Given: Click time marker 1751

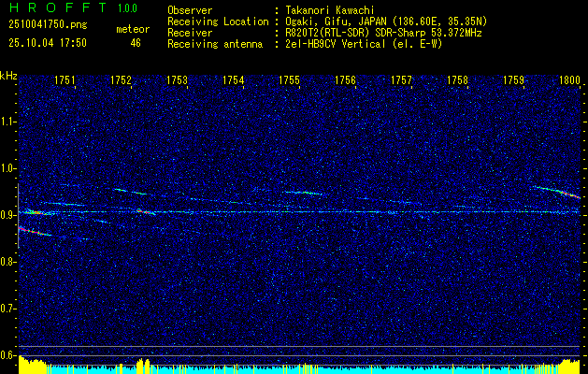Looking at the screenshot, I should [x=65, y=79].
